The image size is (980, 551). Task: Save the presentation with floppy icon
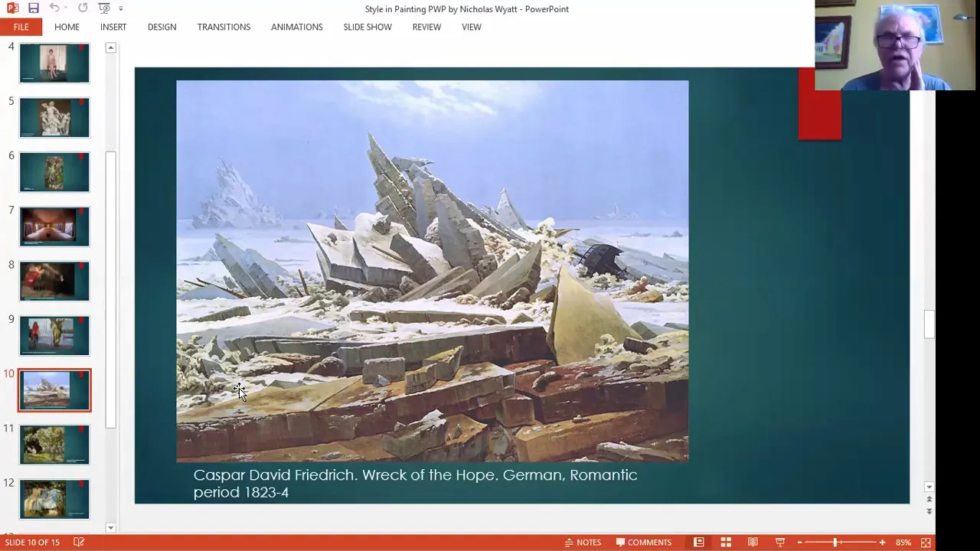pyautogui.click(x=34, y=8)
